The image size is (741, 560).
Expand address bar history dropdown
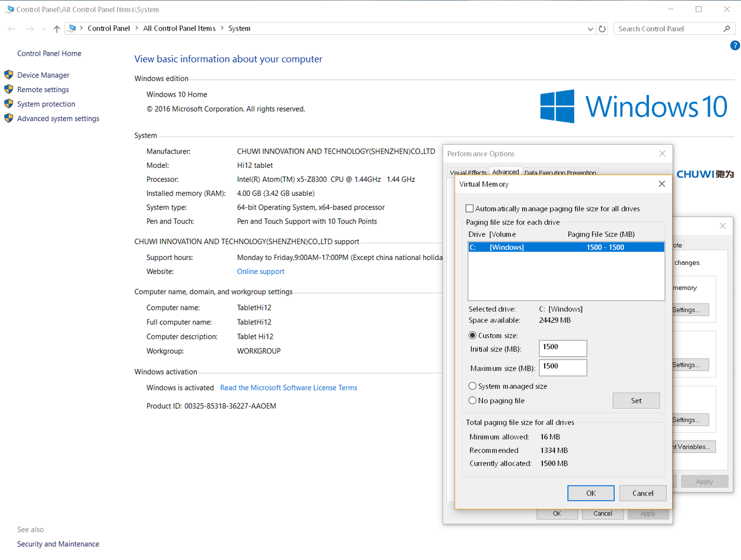(x=590, y=29)
